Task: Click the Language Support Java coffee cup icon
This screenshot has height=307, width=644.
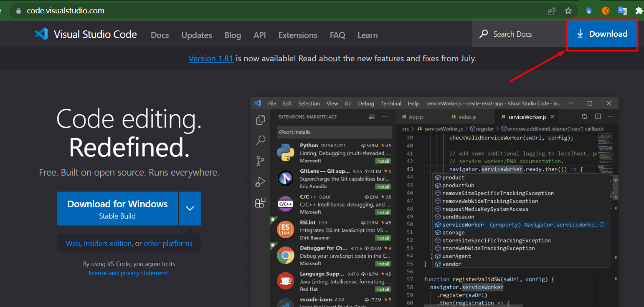Action: (x=286, y=281)
